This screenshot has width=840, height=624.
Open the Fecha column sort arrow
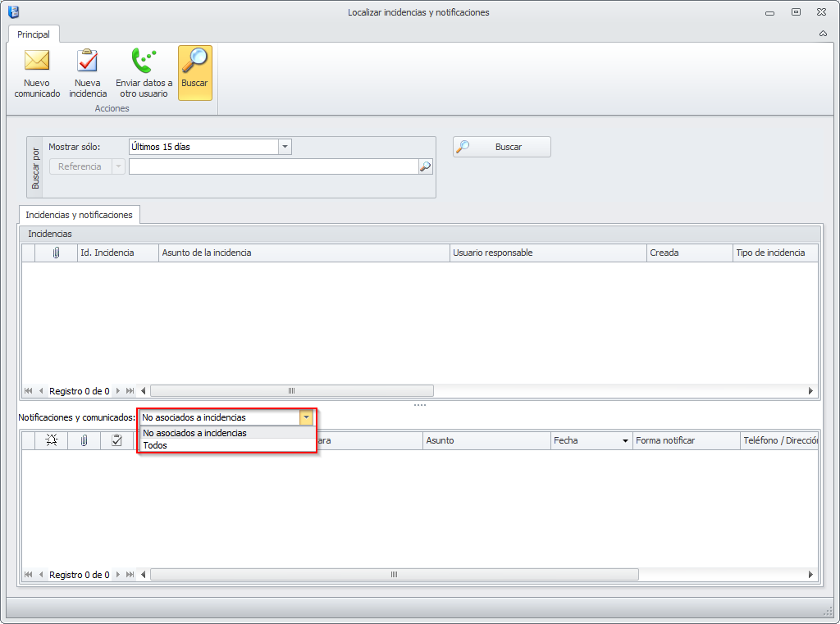click(625, 441)
